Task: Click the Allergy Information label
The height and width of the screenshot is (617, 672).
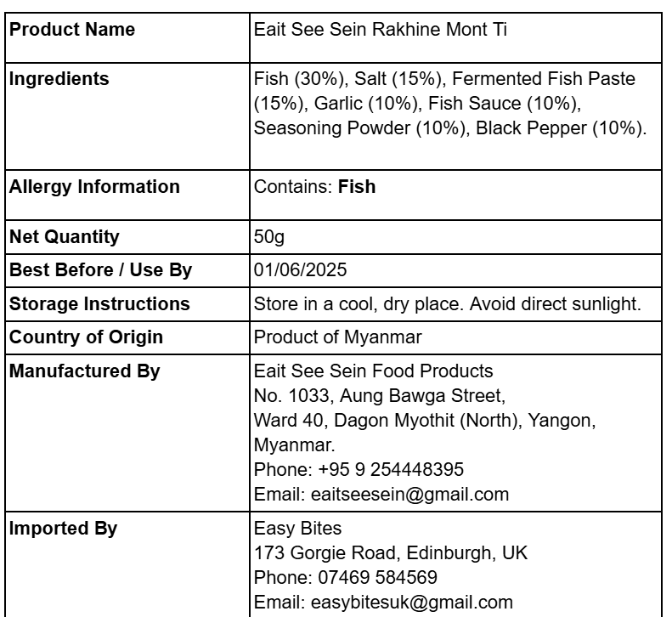Action: pyautogui.click(x=94, y=187)
